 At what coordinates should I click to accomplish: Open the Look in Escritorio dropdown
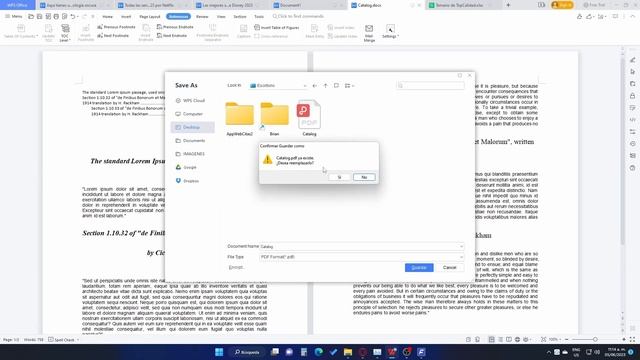tap(278, 86)
